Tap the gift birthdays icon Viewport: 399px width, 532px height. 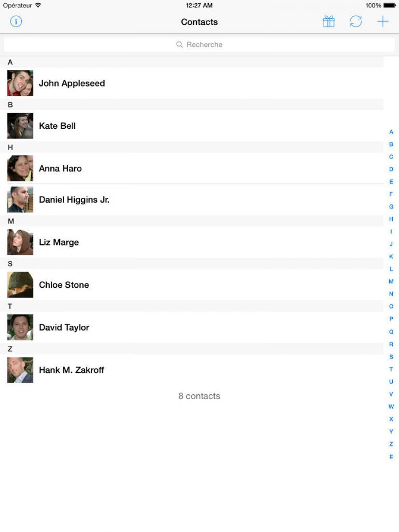(329, 22)
